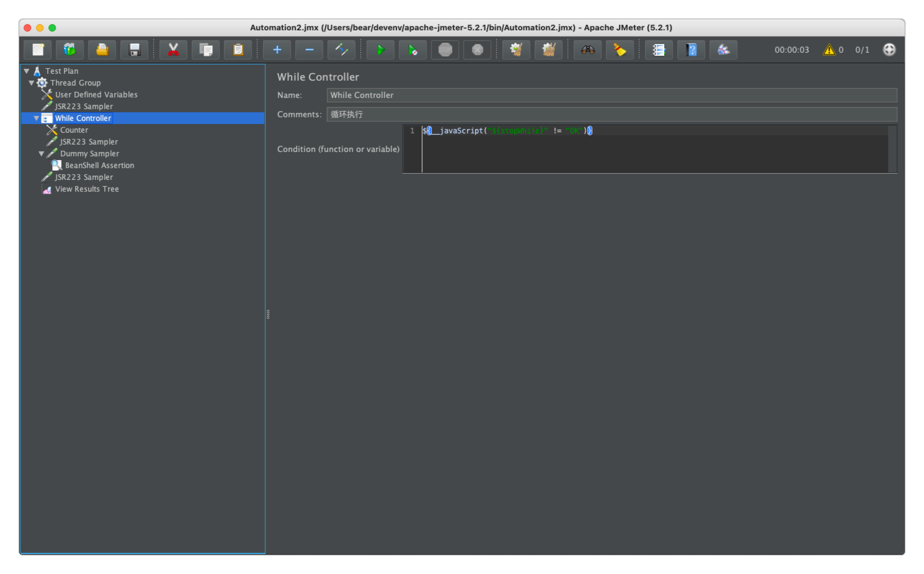Cut the selected element with the scissors icon
The height and width of the screenshot is (574, 924).
(174, 50)
